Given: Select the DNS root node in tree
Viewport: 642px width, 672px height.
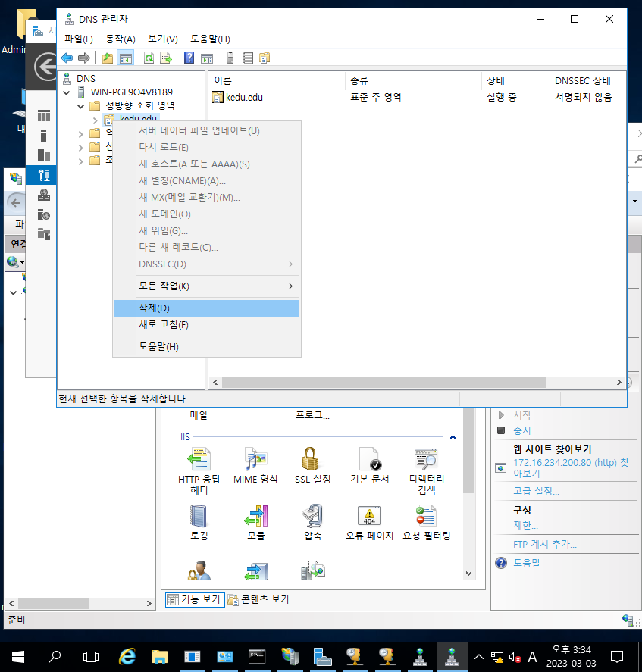Looking at the screenshot, I should (86, 79).
